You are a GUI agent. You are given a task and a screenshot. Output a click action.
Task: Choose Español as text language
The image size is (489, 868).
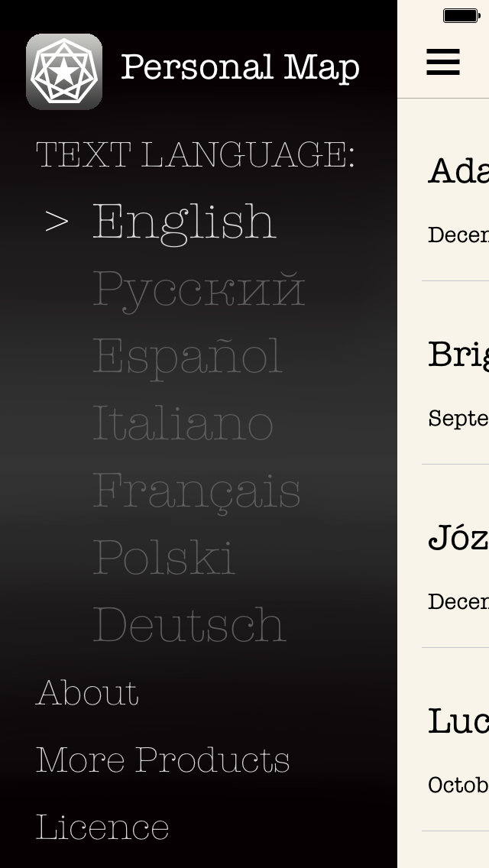coord(187,356)
